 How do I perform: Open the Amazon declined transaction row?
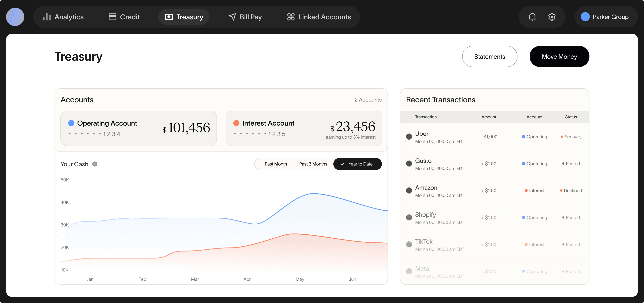(x=494, y=191)
